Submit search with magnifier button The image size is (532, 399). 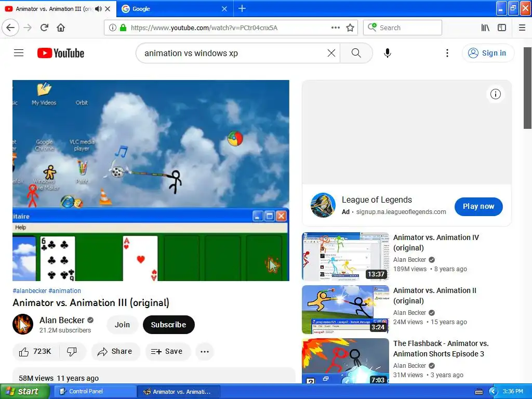[x=356, y=53]
